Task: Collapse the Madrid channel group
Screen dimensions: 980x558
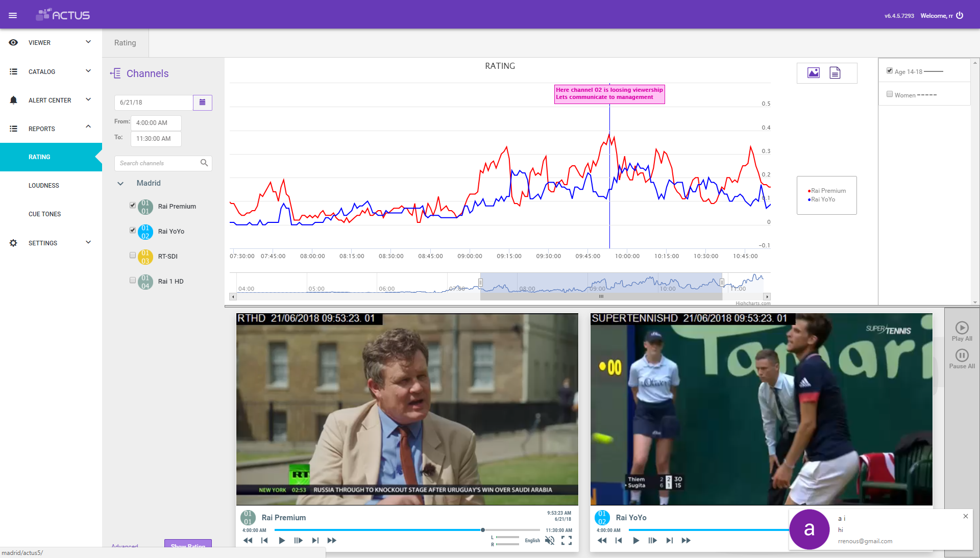Action: [x=120, y=184]
